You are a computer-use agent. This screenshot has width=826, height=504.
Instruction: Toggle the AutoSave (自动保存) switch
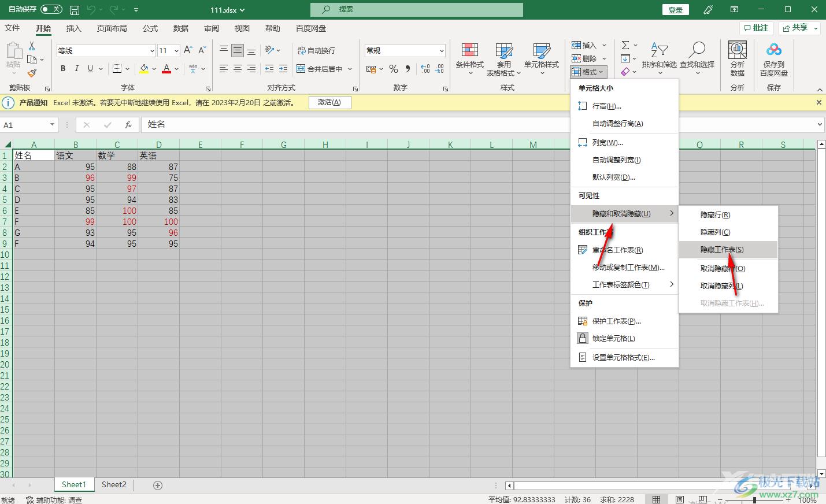(x=51, y=9)
